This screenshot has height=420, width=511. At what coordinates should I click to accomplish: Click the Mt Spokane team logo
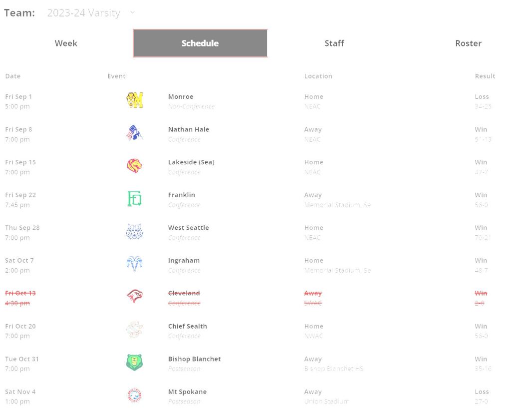[x=134, y=396]
